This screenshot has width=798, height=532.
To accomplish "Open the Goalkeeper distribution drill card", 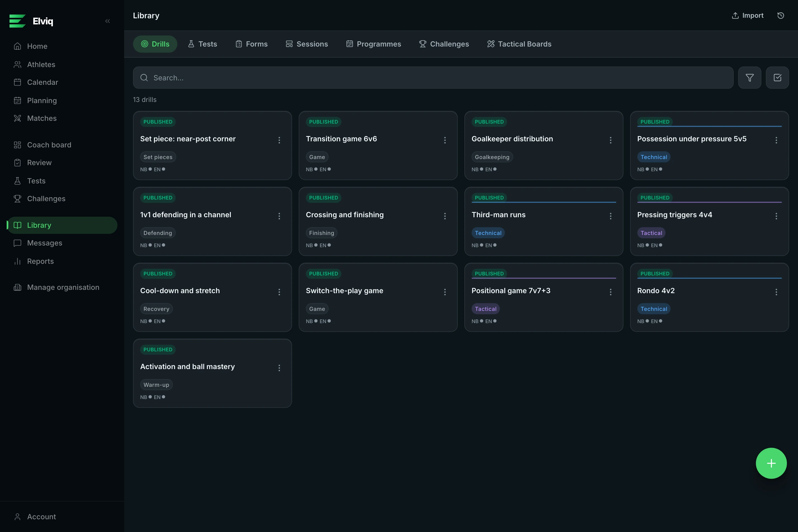I will (544, 145).
